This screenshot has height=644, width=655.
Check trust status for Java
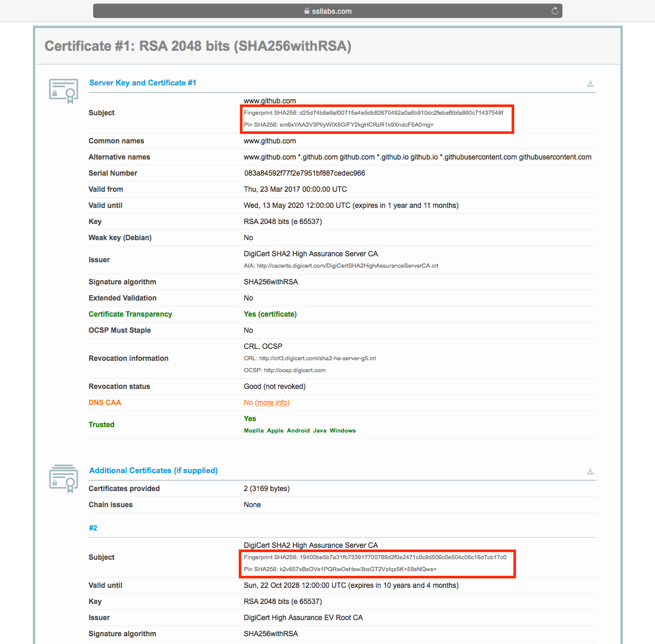coord(319,430)
